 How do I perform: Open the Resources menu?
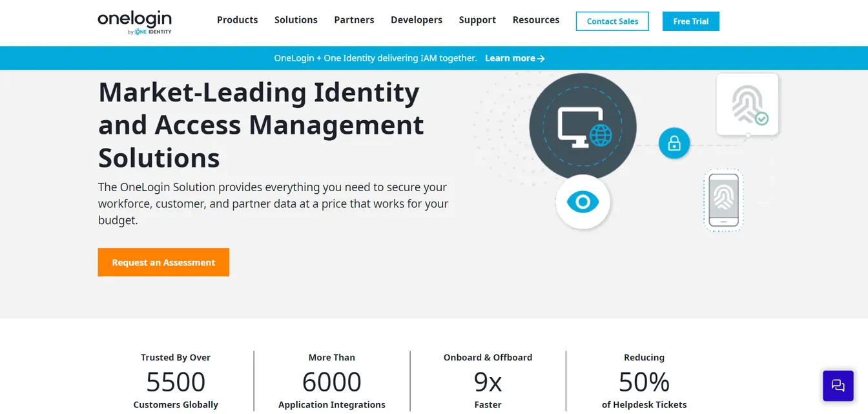(x=536, y=20)
